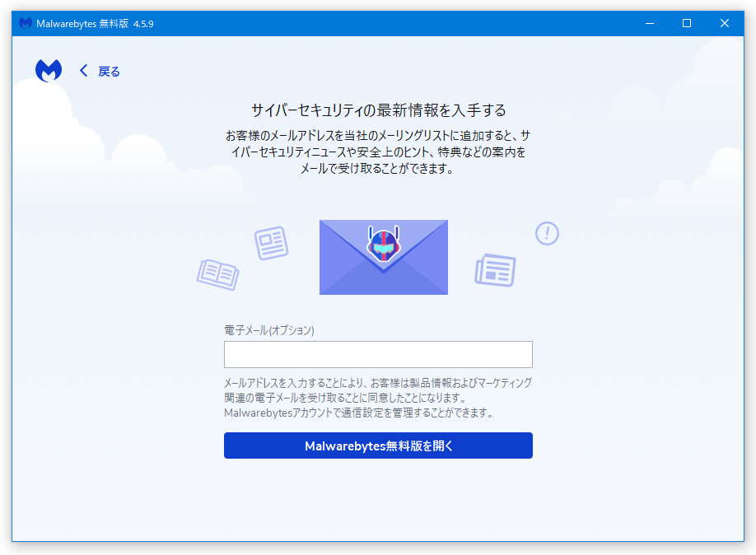Click the back chevron arrow icon
The image size is (756, 555).
83,71
